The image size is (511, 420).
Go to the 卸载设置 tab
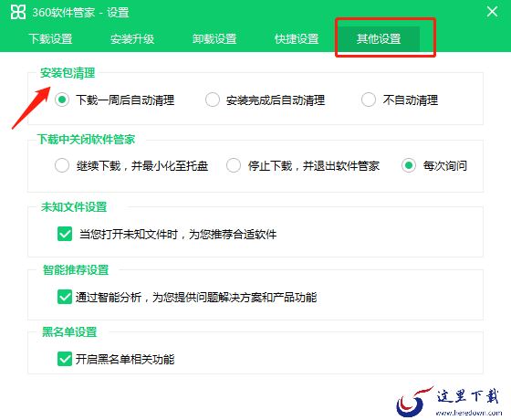click(214, 38)
